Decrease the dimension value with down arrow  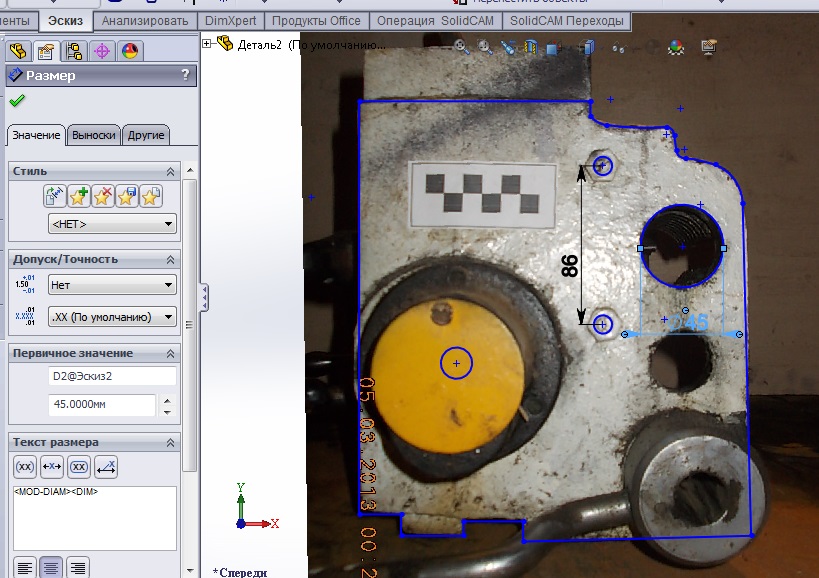(167, 412)
